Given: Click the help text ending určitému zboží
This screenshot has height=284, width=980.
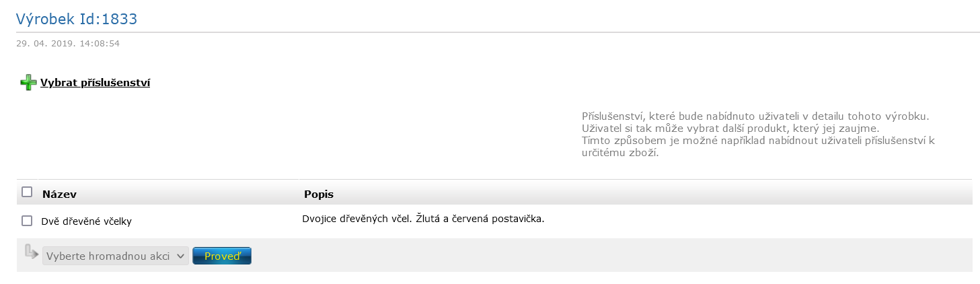Looking at the screenshot, I should pyautogui.click(x=619, y=153).
